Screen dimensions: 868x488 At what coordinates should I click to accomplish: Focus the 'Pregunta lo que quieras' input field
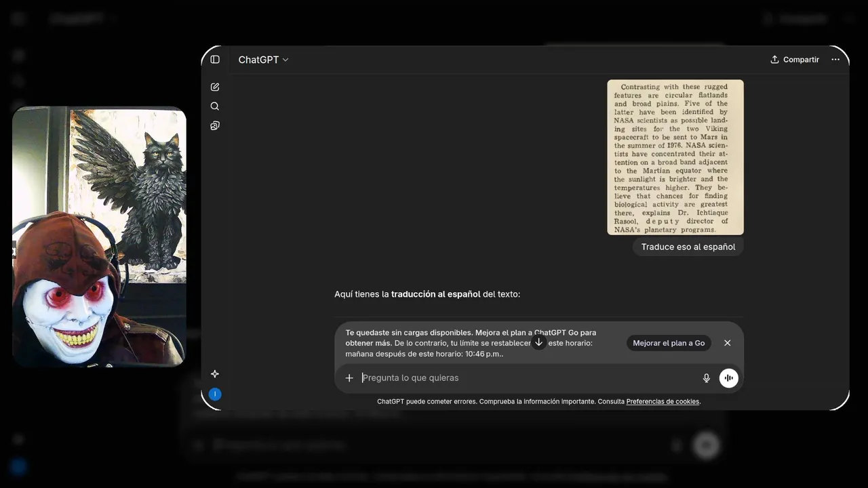pyautogui.click(x=529, y=378)
